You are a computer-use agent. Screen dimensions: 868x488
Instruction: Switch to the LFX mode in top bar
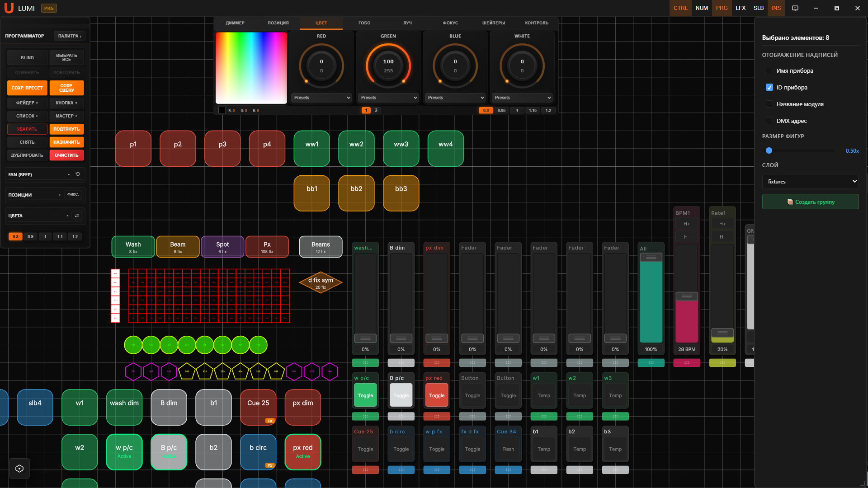(741, 8)
